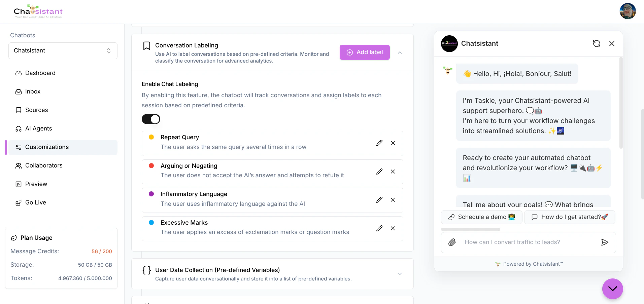Minimize chat with purple chevron button
This screenshot has width=644, height=304.
tap(613, 289)
